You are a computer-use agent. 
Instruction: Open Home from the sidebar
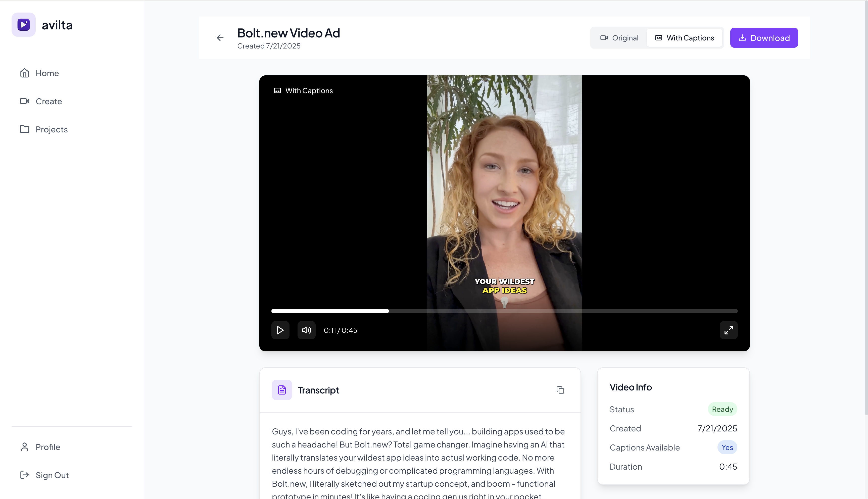47,73
